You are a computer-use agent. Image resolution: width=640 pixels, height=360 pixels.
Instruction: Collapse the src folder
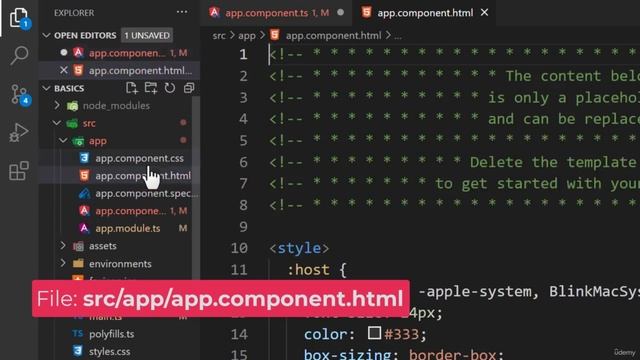(x=57, y=123)
